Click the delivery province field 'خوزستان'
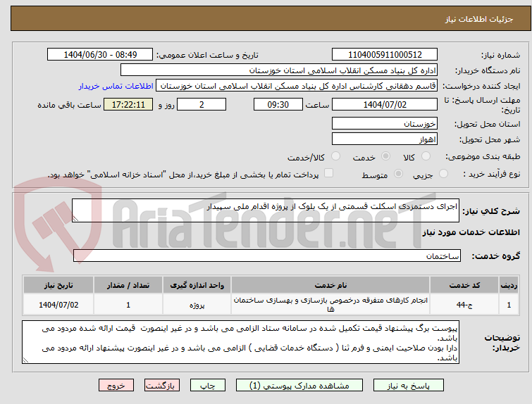The width and height of the screenshot is (532, 404). click(x=385, y=123)
